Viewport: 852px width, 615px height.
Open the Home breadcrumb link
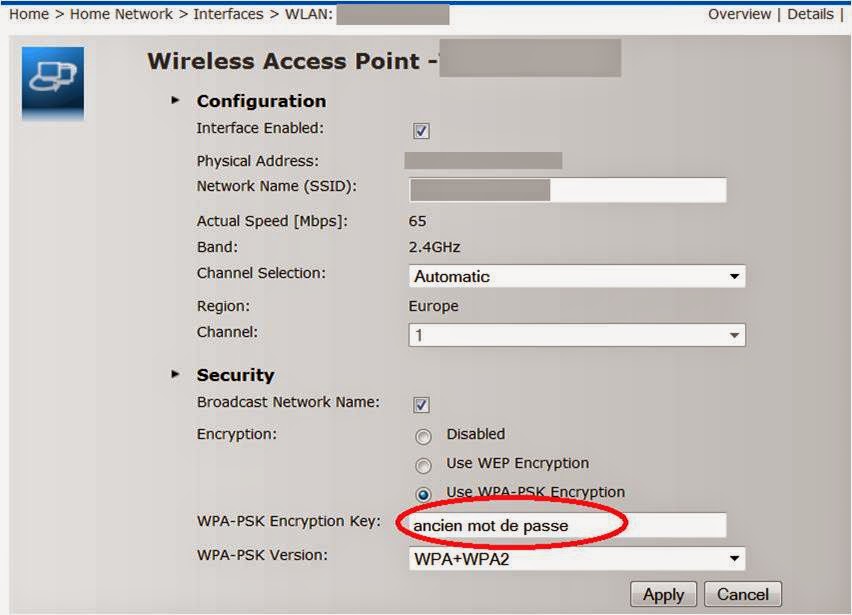(28, 14)
